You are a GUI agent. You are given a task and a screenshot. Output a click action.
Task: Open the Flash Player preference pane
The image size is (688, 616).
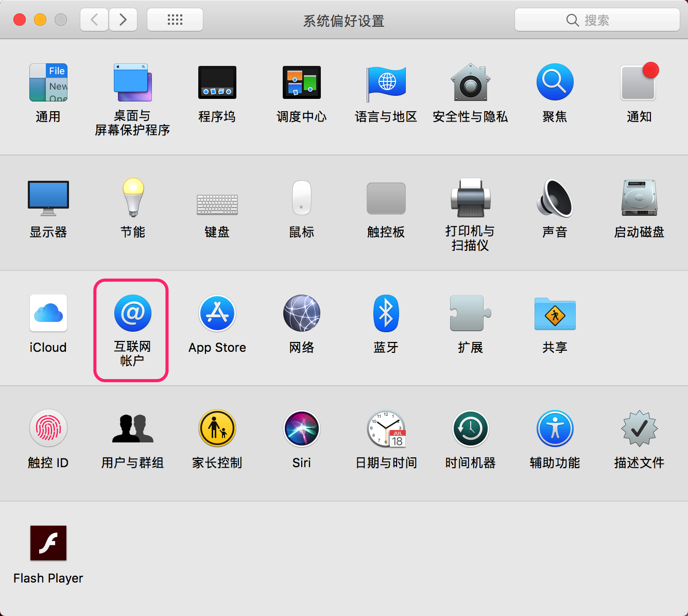48,543
